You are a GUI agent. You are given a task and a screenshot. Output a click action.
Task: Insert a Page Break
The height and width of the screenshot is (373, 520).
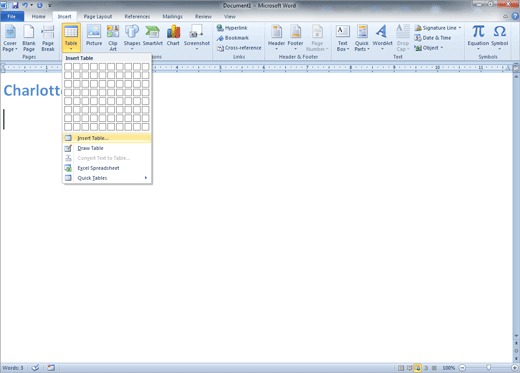point(48,38)
